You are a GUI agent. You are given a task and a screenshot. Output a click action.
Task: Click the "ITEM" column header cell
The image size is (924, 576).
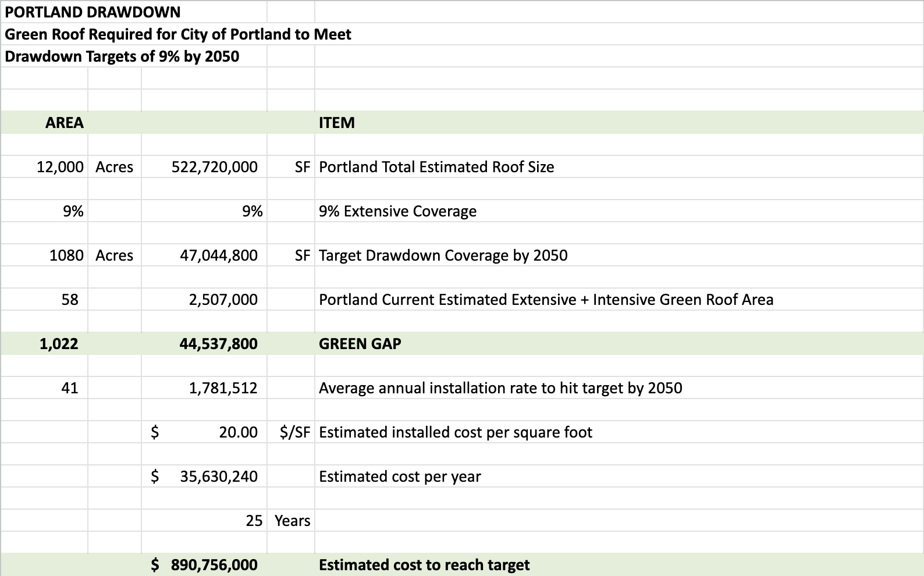337,123
